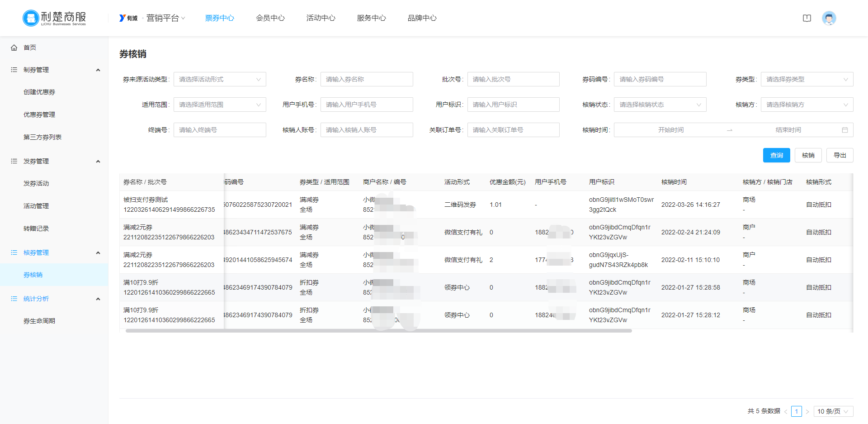The image size is (868, 424).
Task: Click the blue 查询 button
Action: point(777,155)
